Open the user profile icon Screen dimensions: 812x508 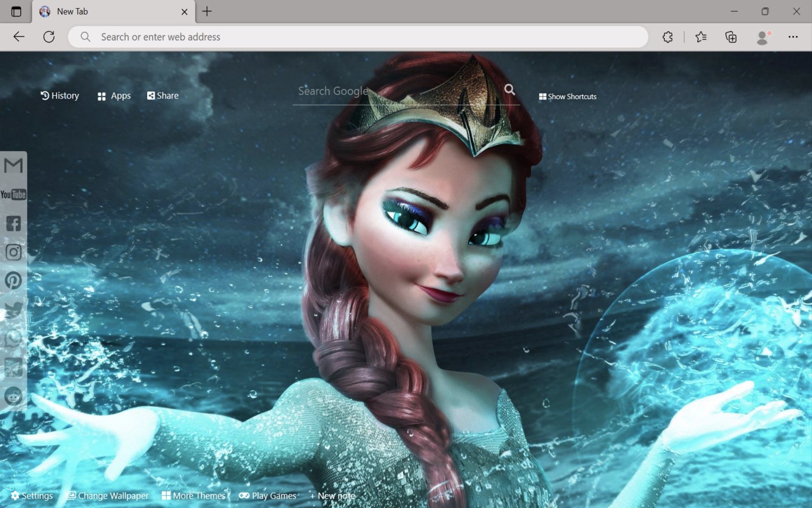763,37
